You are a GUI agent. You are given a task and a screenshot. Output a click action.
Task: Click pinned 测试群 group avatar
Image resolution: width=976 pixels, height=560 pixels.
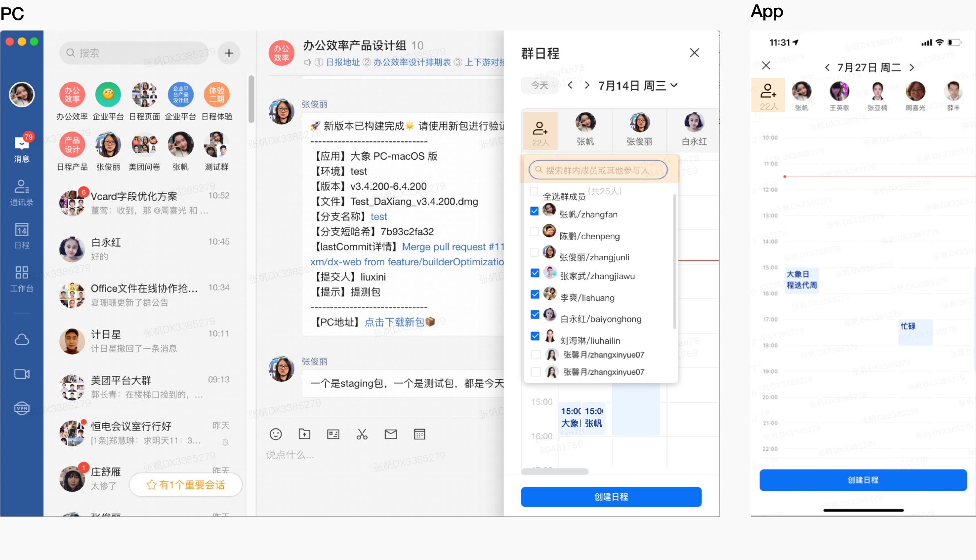[x=217, y=144]
